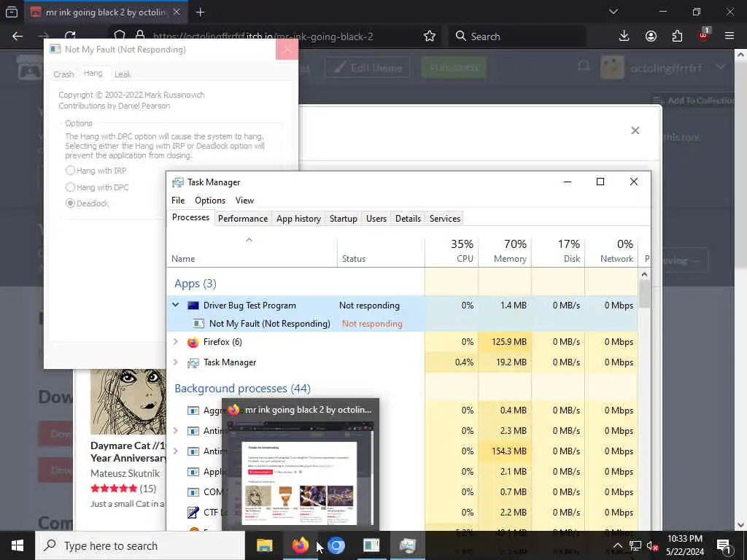Sort processes by the CPU column
Viewport: 747px width, 560px height.
[x=452, y=251]
